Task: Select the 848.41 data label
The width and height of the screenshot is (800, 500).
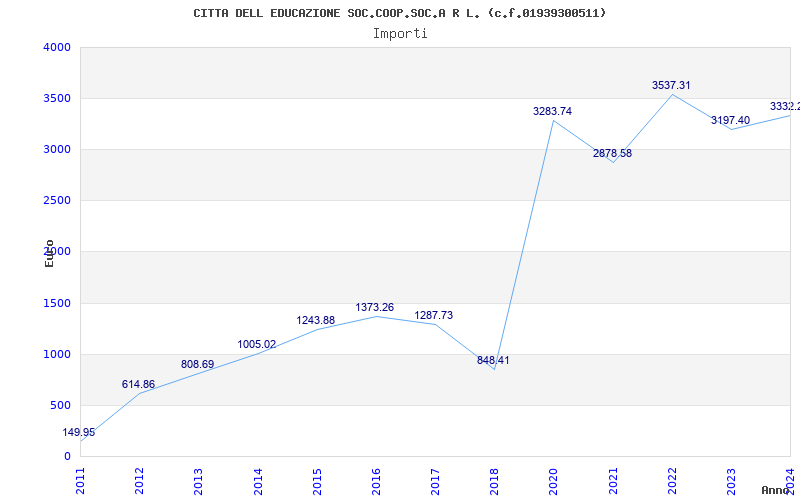Action: coord(493,361)
